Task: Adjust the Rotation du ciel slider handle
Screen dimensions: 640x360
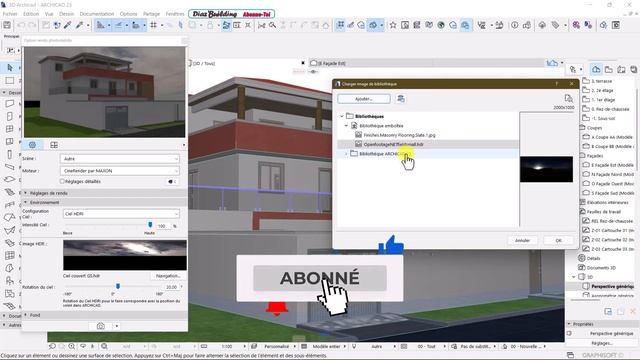Action: [x=118, y=286]
